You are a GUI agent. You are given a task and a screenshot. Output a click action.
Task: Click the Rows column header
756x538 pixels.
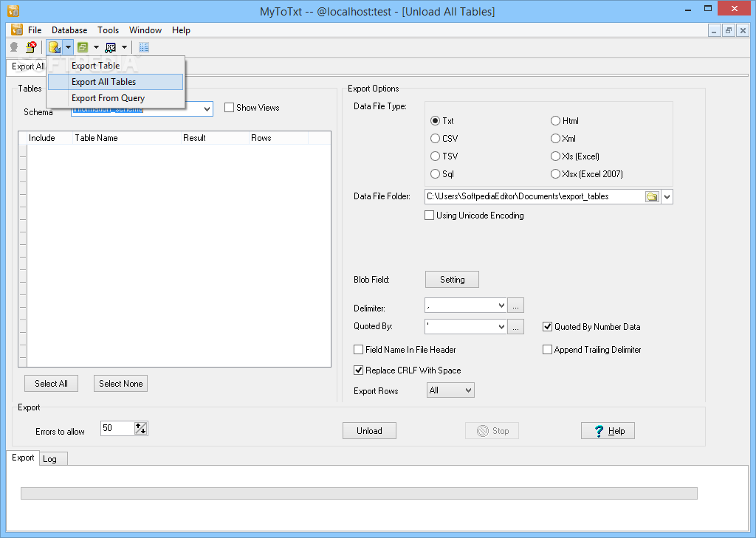pyautogui.click(x=278, y=138)
